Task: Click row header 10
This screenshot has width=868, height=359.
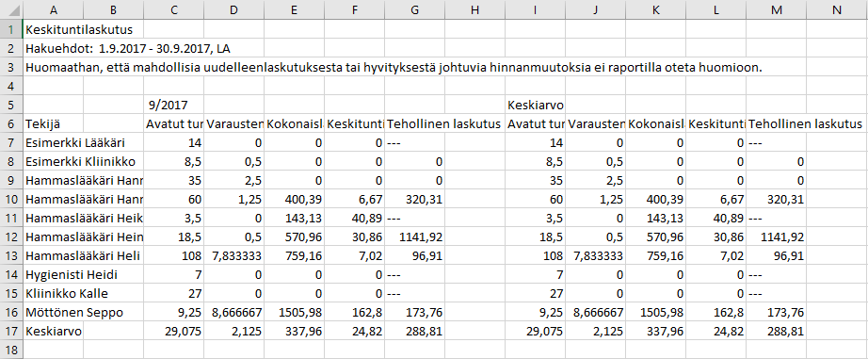Action: (x=11, y=199)
